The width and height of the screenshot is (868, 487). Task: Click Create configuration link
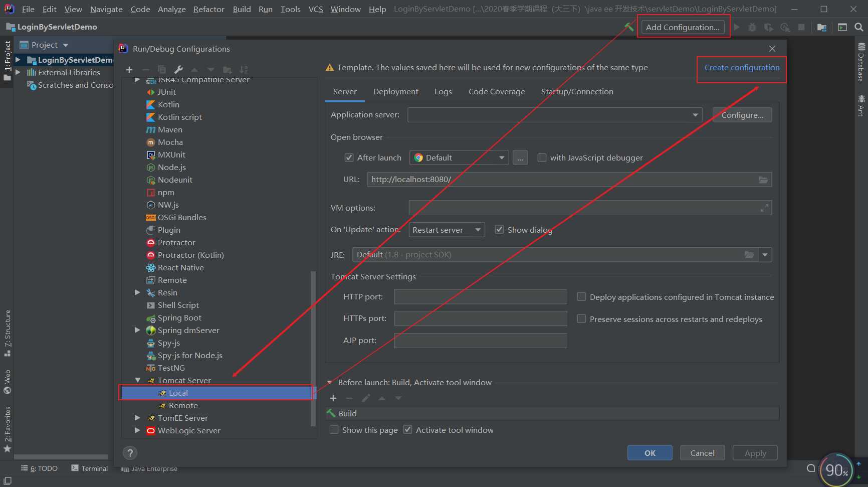tap(742, 67)
